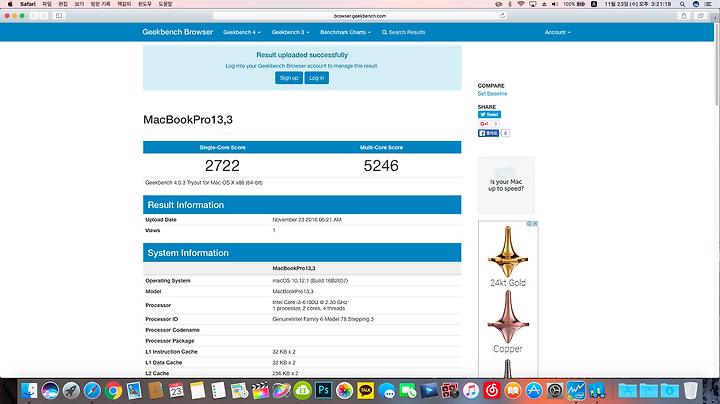Image resolution: width=720 pixels, height=404 pixels.
Task: Open the 편집 (Edit) menu
Action: (63, 4)
